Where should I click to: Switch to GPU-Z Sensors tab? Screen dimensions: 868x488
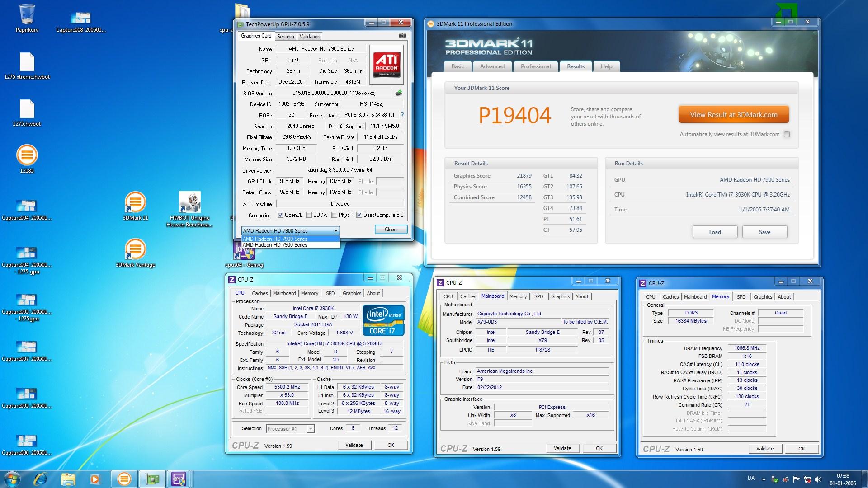coord(285,37)
